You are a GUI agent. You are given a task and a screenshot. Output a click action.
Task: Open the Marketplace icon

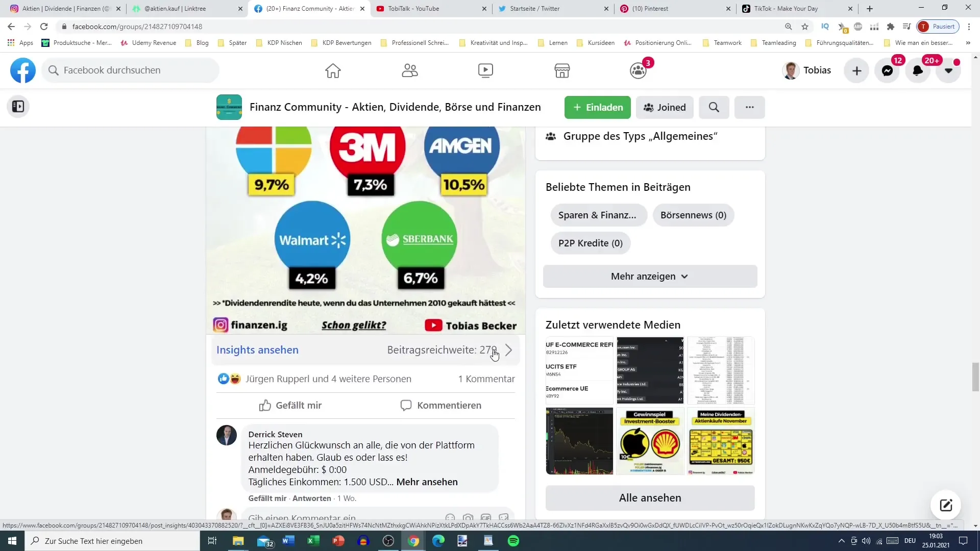pyautogui.click(x=562, y=70)
